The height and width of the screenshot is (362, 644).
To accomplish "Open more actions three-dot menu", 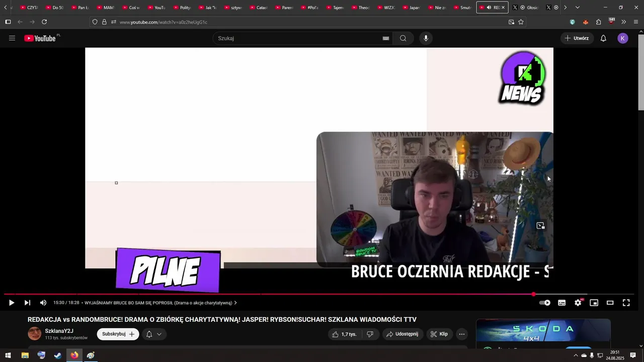I will pyautogui.click(x=461, y=334).
